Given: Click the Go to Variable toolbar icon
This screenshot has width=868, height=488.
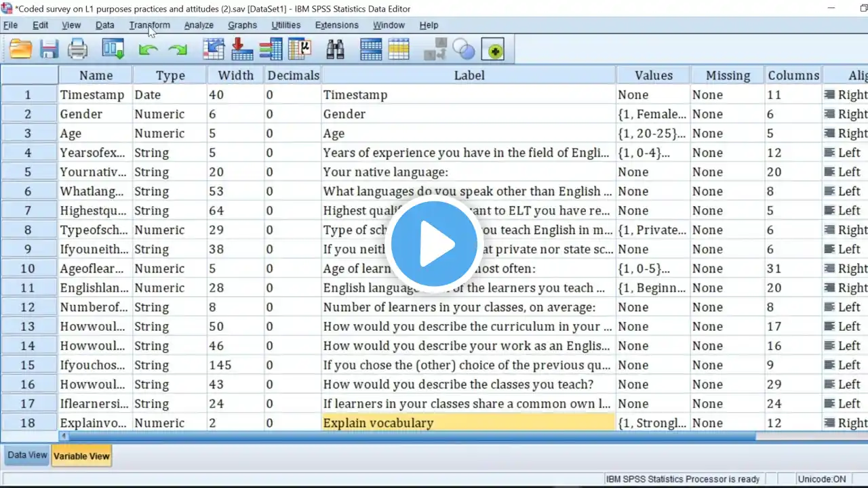Looking at the screenshot, I should [x=242, y=49].
